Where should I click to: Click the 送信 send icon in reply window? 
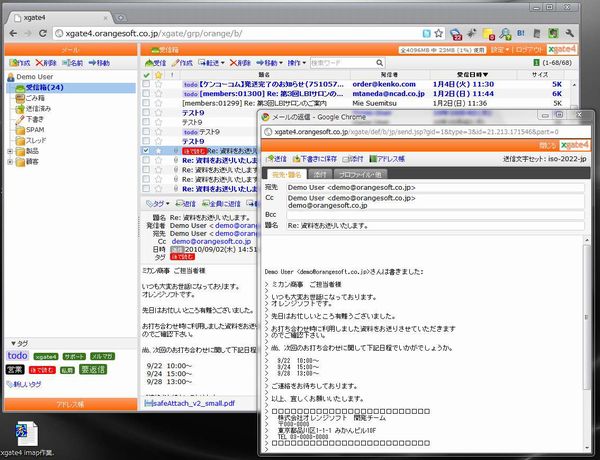point(276,158)
